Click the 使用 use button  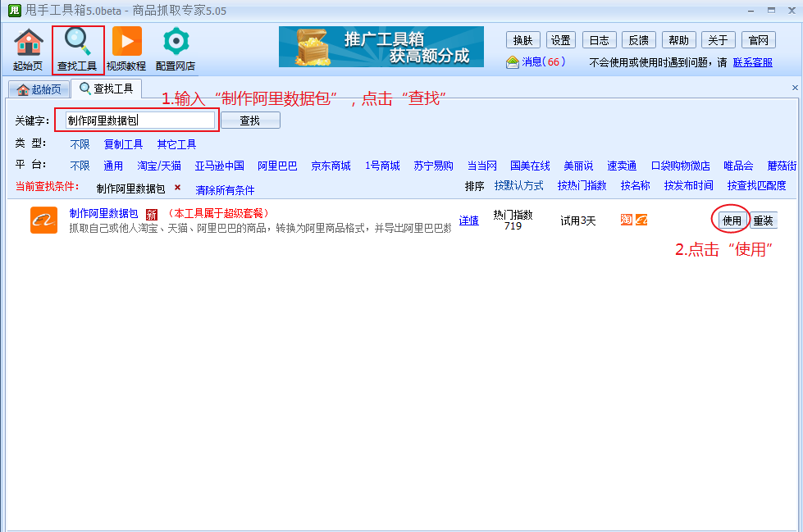pyautogui.click(x=732, y=221)
